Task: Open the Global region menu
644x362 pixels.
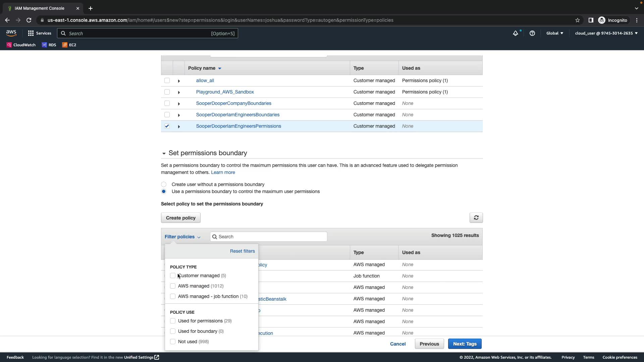Action: point(554,33)
